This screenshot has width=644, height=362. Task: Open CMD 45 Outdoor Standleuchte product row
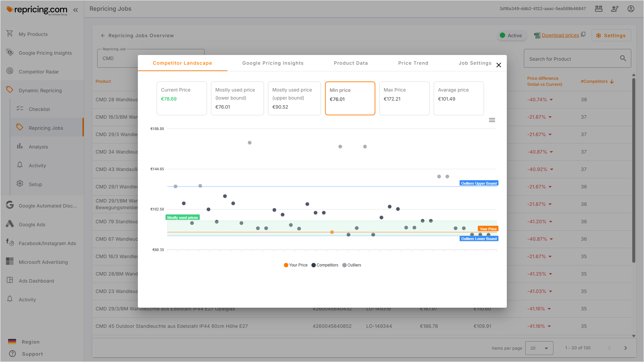click(x=362, y=326)
